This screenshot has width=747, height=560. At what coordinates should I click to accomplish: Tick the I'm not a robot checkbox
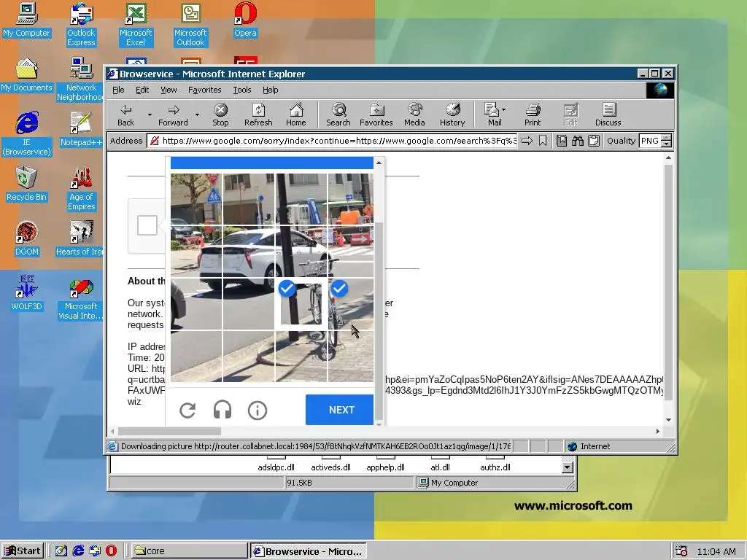point(147,225)
